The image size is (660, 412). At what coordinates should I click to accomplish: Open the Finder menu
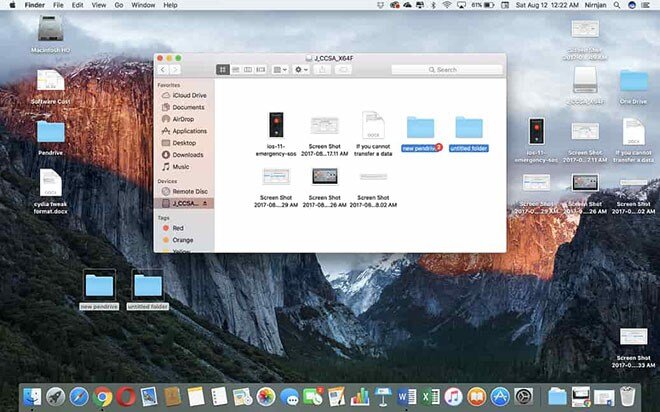coord(35,5)
